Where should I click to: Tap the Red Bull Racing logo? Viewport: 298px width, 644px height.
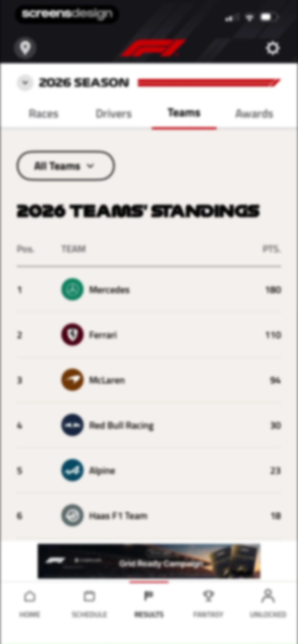pyautogui.click(x=72, y=425)
